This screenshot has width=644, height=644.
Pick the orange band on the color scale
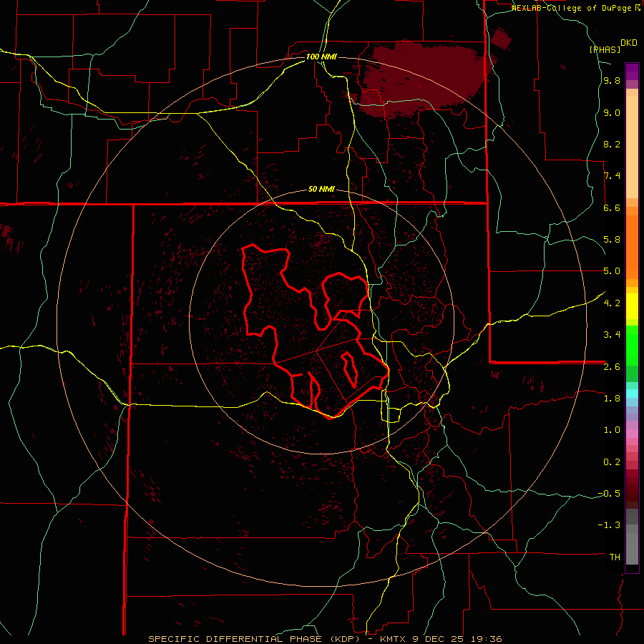pos(632,248)
